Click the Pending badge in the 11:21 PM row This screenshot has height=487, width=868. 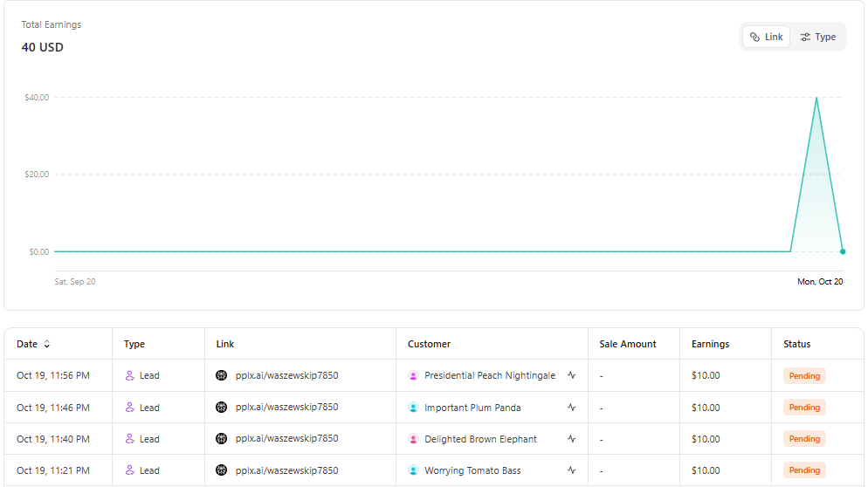(x=804, y=470)
